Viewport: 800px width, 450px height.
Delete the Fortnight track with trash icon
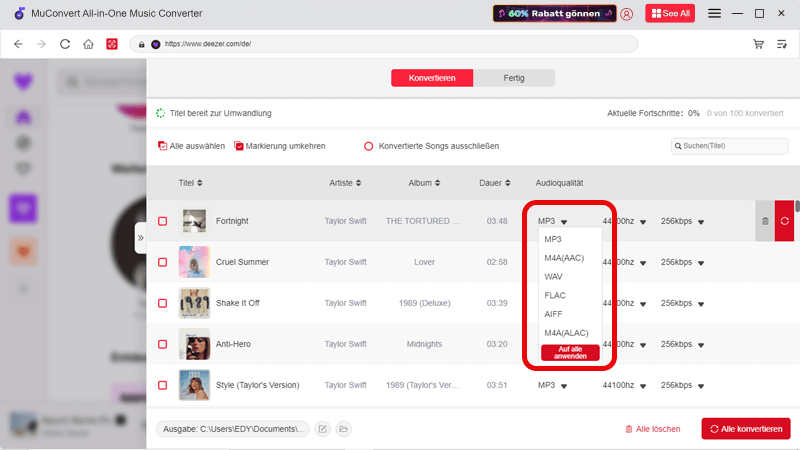coord(765,221)
